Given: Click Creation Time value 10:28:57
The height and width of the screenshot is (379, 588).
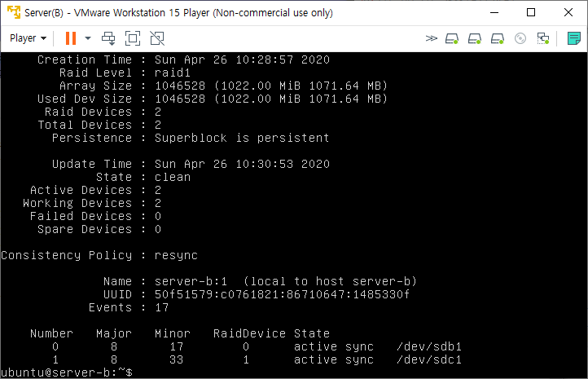Looking at the screenshot, I should pos(265,59).
